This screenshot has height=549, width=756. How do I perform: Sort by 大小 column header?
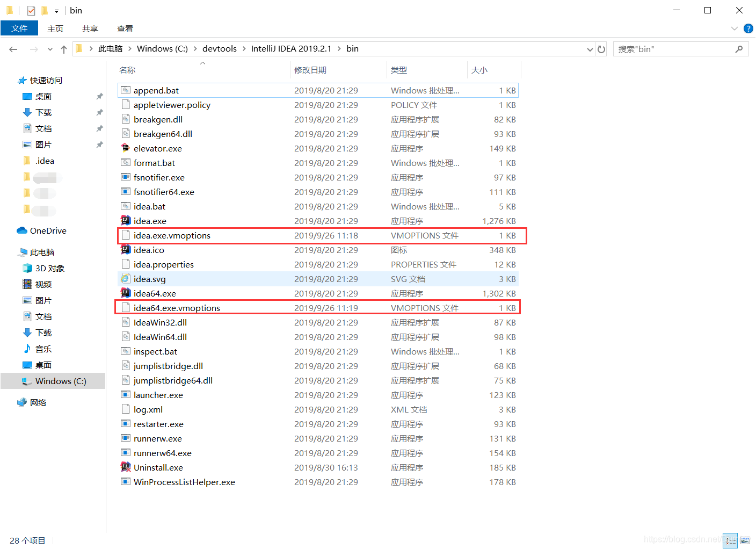click(x=479, y=70)
